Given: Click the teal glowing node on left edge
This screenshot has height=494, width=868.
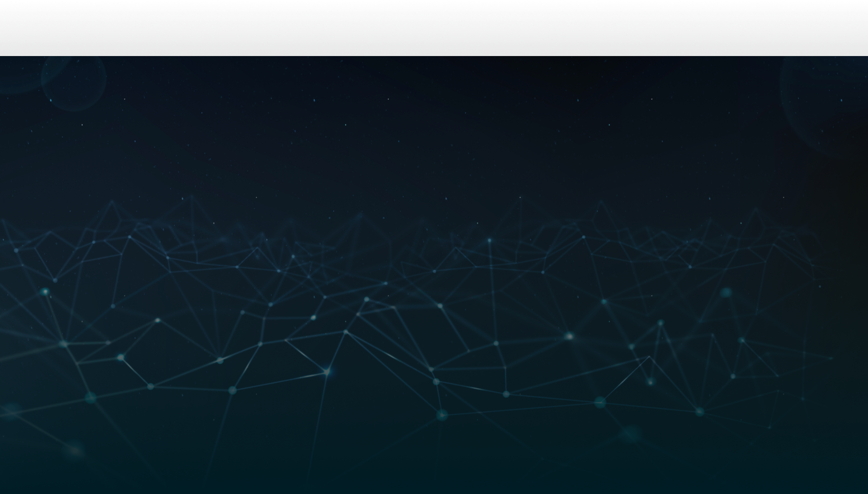Looking at the screenshot, I should [x=45, y=292].
